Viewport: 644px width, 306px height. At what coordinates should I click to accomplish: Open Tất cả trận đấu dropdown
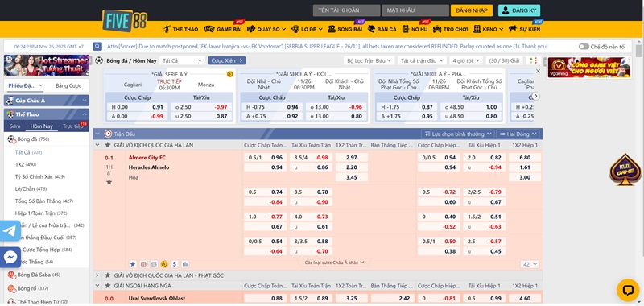(422, 60)
